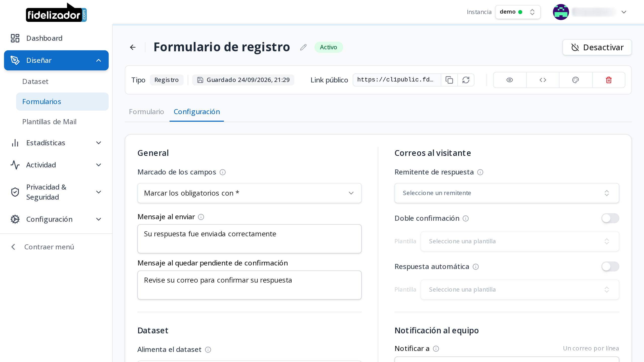Show info for Doble confirmación
The image size is (644, 362).
(x=466, y=218)
